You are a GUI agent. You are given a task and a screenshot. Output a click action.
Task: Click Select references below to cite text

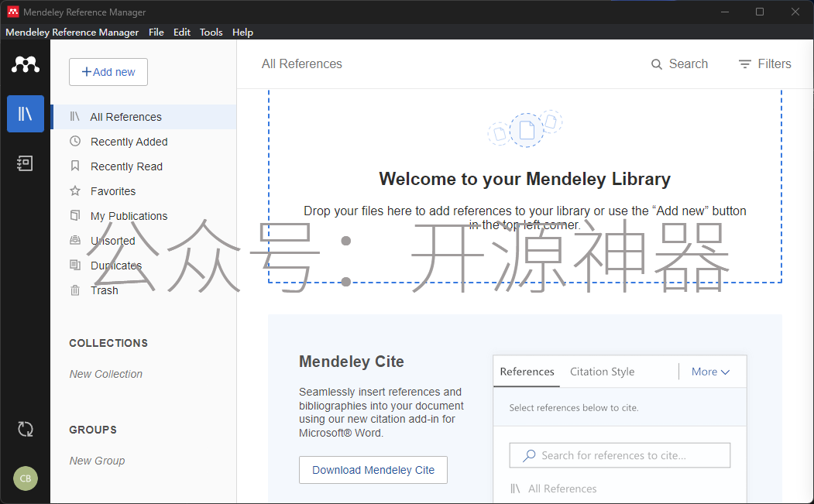574,407
